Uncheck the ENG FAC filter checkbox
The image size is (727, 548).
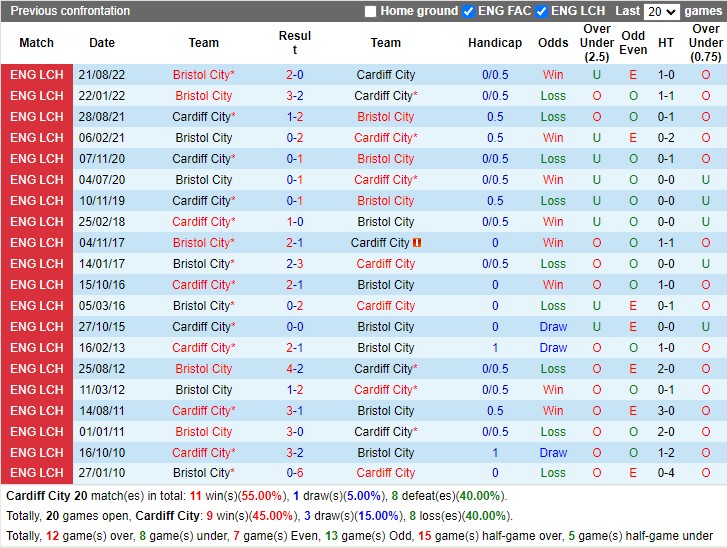[468, 12]
